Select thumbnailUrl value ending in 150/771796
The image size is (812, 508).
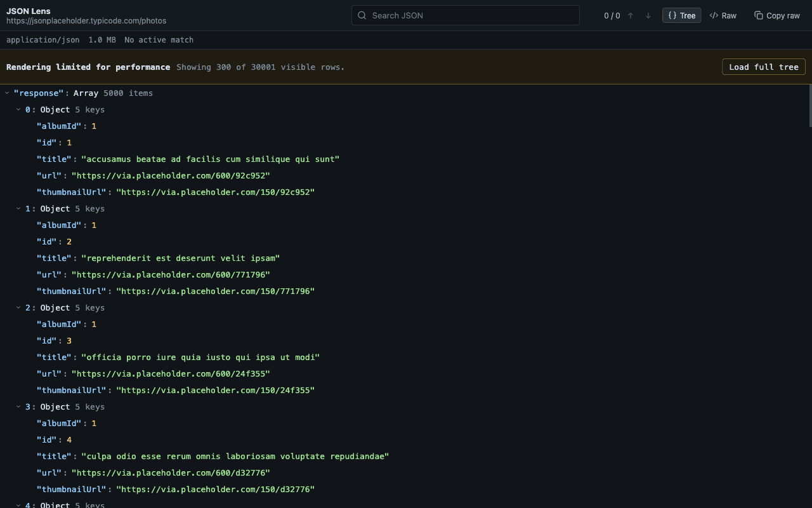pos(215,291)
